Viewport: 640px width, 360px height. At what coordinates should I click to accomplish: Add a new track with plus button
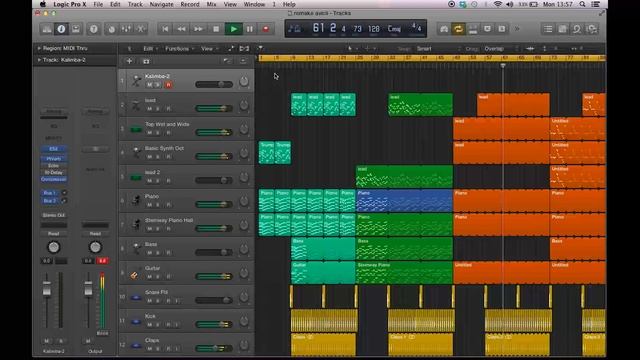point(129,61)
